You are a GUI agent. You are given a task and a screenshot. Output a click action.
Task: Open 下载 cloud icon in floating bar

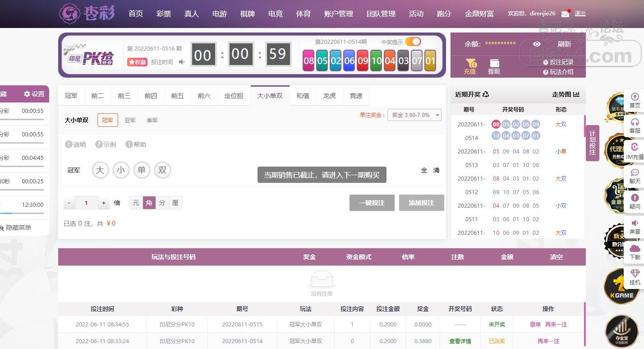tap(635, 252)
